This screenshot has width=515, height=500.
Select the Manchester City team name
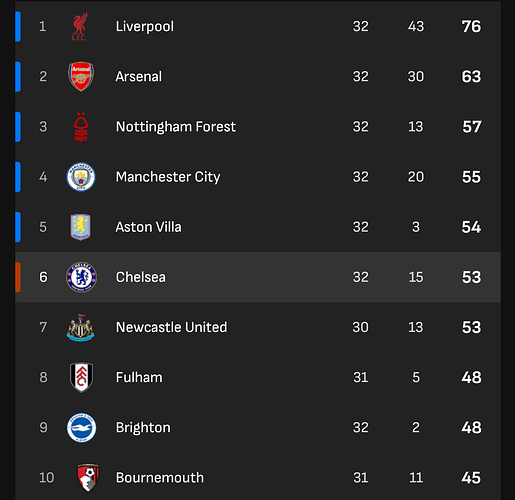tap(168, 177)
